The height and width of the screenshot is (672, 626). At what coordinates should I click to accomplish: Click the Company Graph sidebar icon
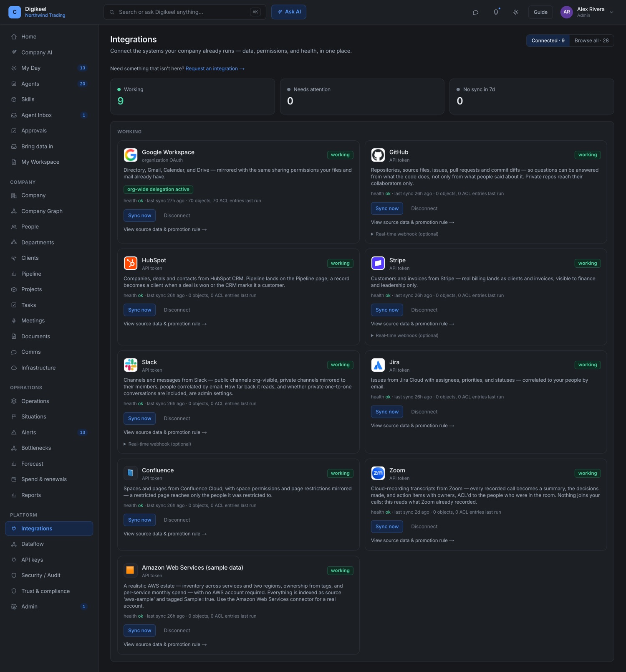[14, 211]
